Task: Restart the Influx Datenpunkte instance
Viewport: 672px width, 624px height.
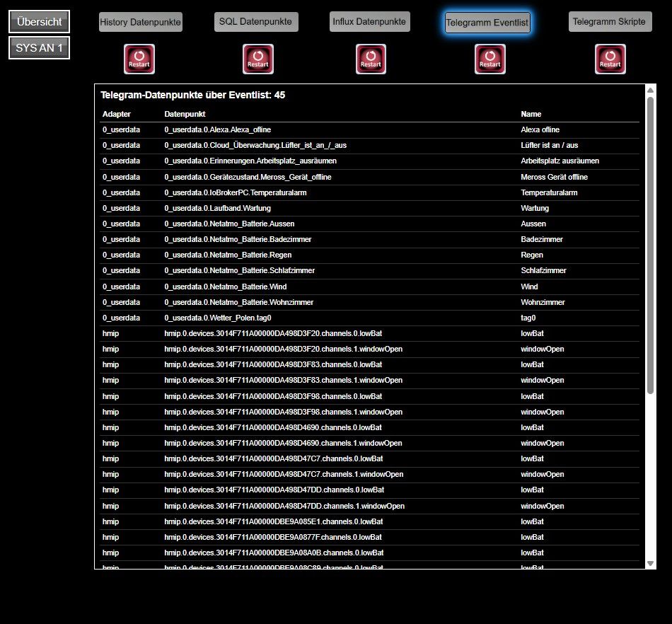Action: coord(371,59)
